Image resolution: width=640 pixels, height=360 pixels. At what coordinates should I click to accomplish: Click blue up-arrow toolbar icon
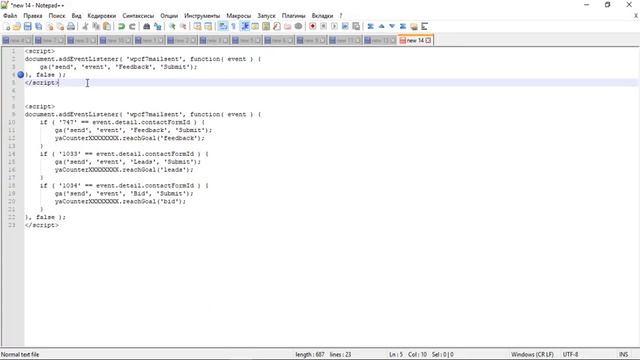[381, 27]
